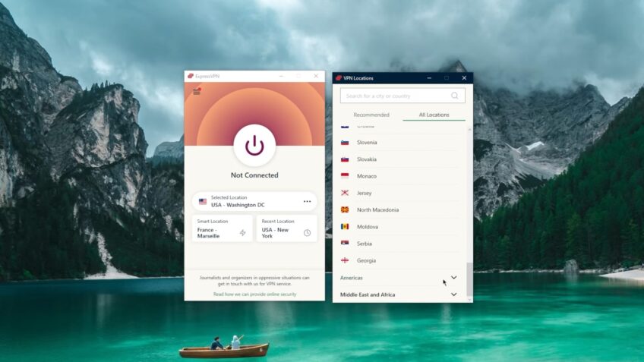Screen dimensions: 644x362
Task: Choose Recent Location USA - New York
Action: pos(286,229)
